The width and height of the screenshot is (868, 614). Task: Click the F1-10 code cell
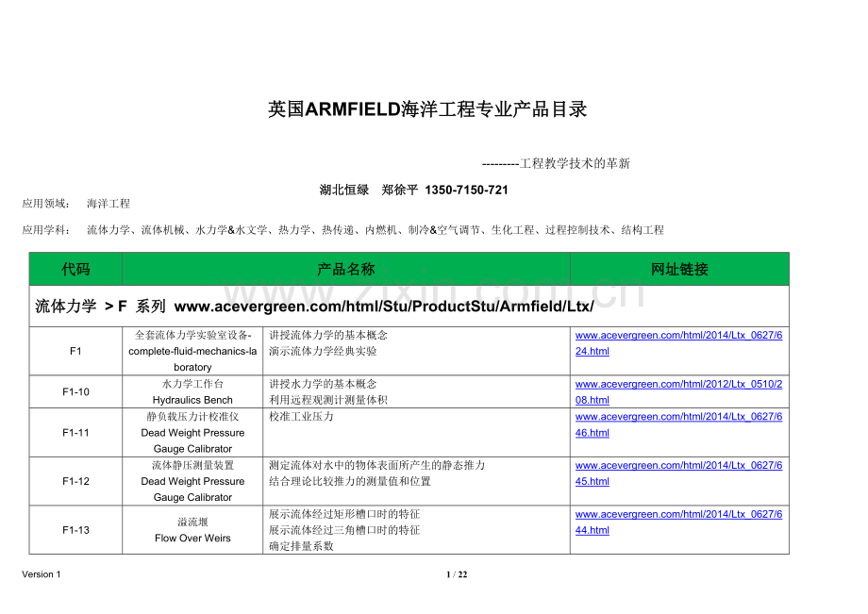(75, 391)
